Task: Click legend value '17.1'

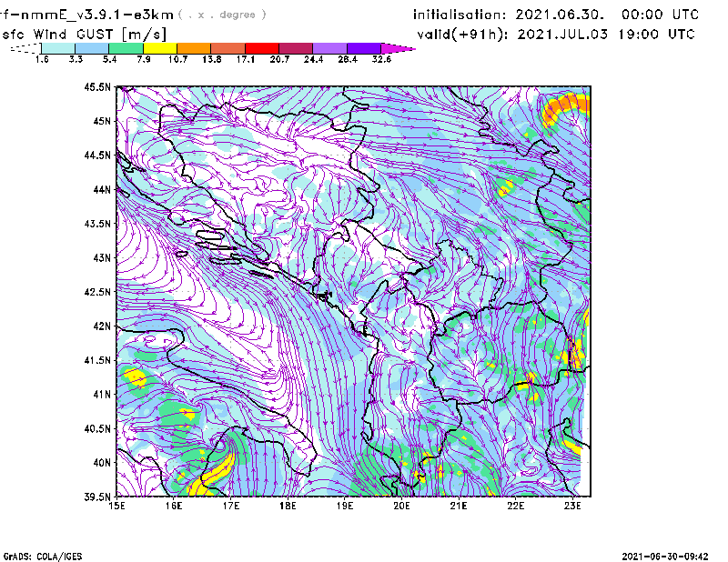Action: click(x=246, y=59)
